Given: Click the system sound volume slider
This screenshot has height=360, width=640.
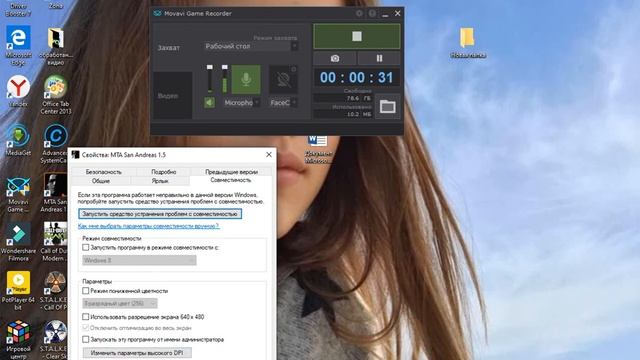Looking at the screenshot, I should pos(210,78).
